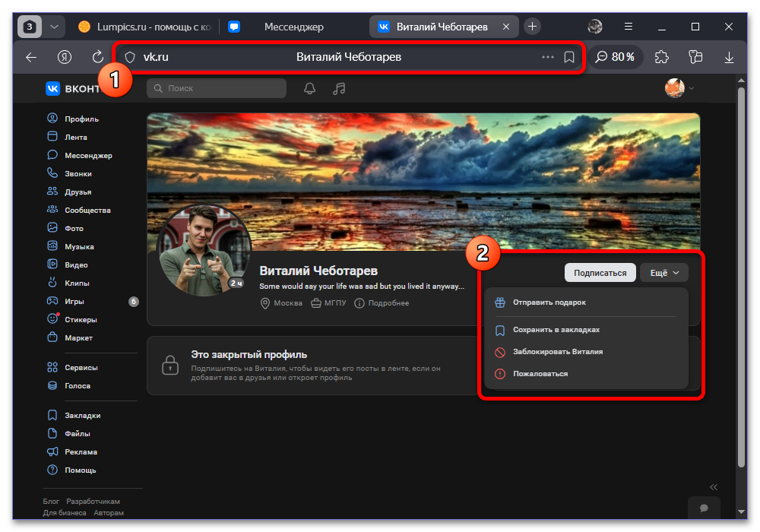Bookmark the page via address bar icon

pyautogui.click(x=569, y=57)
